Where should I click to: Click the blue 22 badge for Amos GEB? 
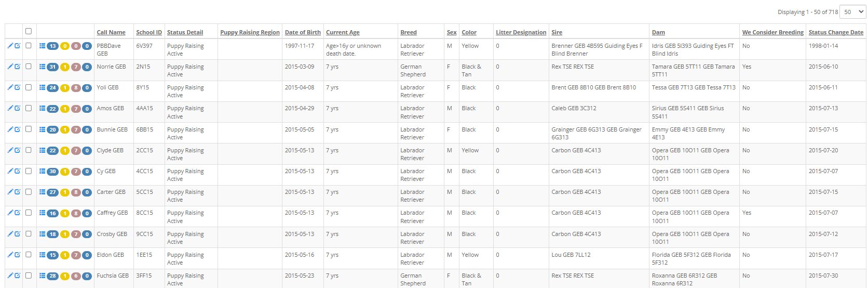pos(52,109)
